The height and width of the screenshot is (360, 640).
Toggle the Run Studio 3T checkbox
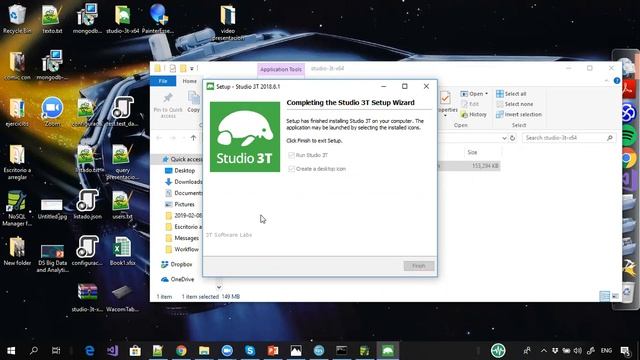(x=291, y=155)
